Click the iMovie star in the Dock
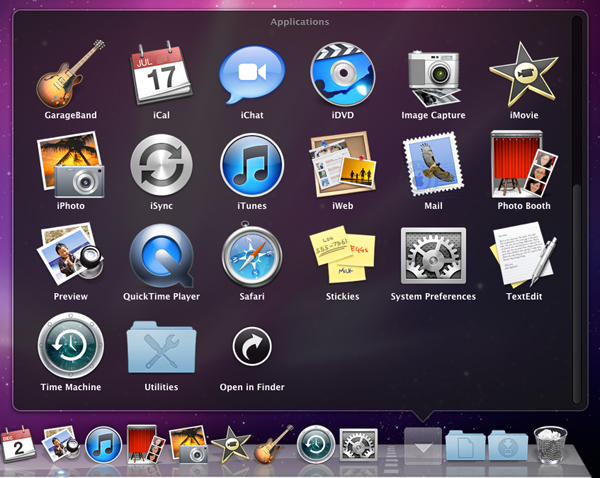The width and height of the screenshot is (600, 478). pyautogui.click(x=231, y=444)
